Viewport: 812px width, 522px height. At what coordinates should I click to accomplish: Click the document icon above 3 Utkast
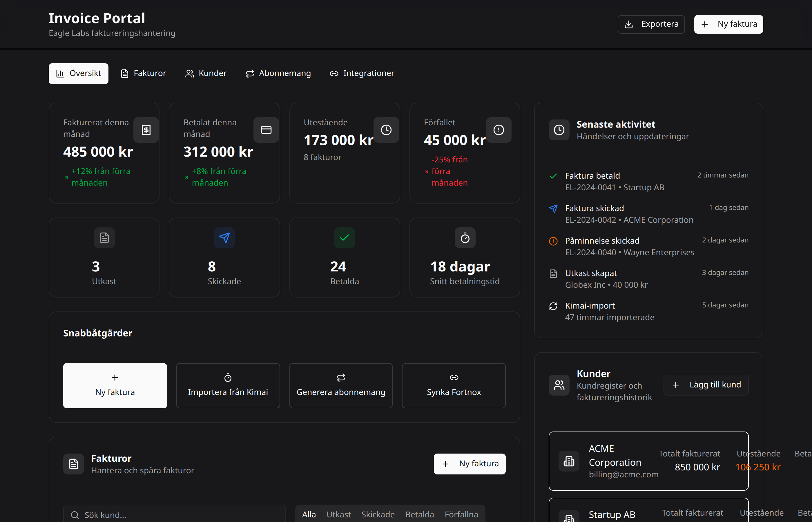tap(104, 238)
